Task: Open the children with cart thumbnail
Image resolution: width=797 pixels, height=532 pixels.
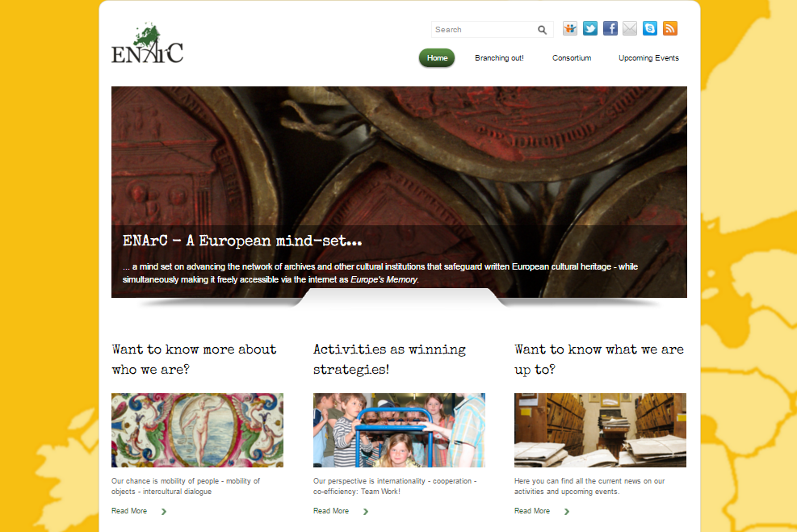Action: (399, 429)
